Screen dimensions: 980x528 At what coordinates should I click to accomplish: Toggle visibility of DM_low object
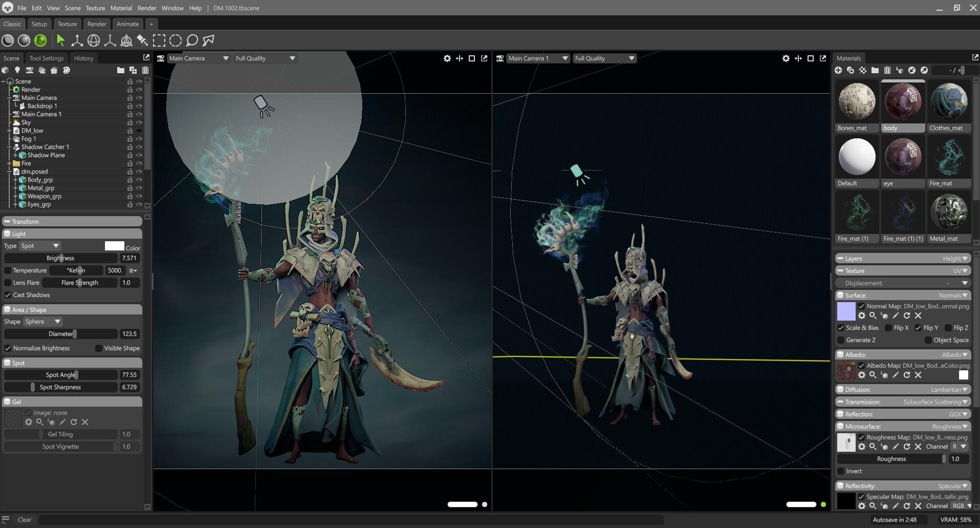[x=139, y=131]
